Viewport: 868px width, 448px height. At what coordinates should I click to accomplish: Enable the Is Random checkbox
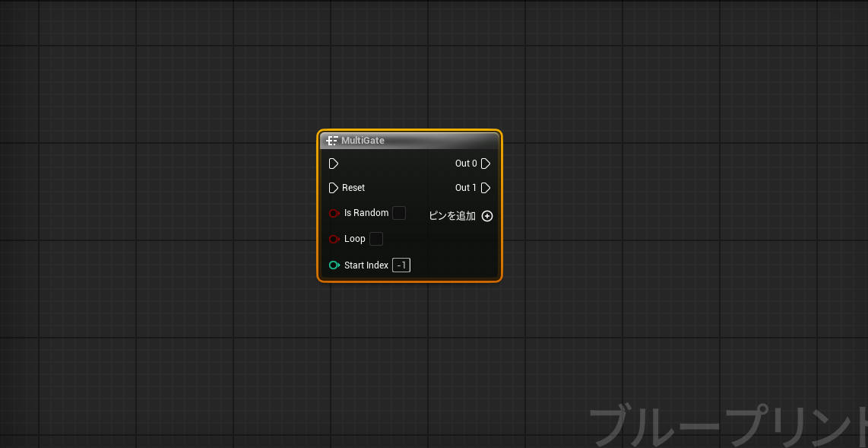[x=398, y=213]
